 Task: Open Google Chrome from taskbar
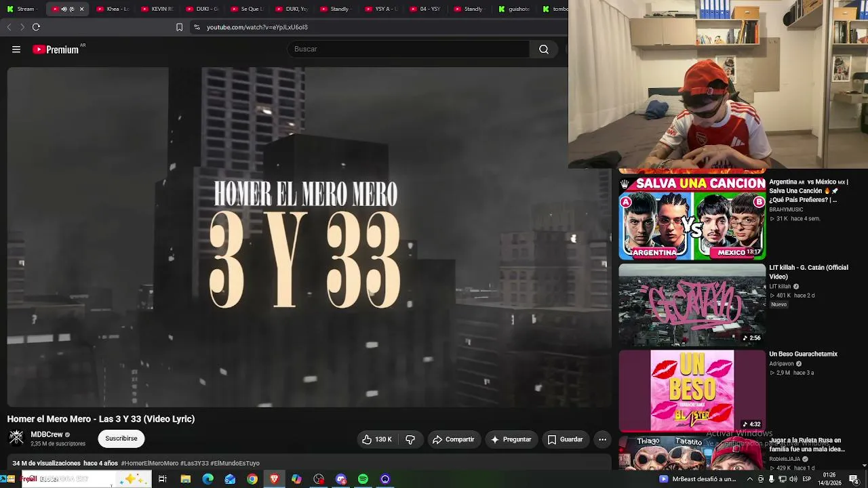(x=252, y=479)
